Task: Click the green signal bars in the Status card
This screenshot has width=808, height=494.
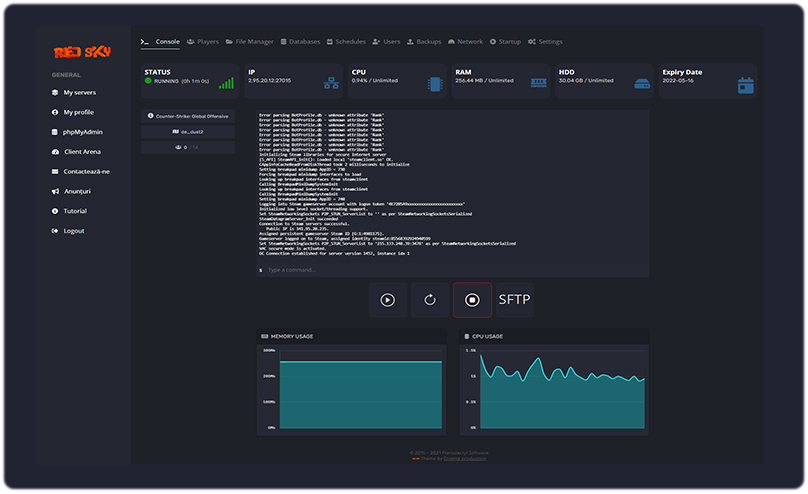Action: 227,84
